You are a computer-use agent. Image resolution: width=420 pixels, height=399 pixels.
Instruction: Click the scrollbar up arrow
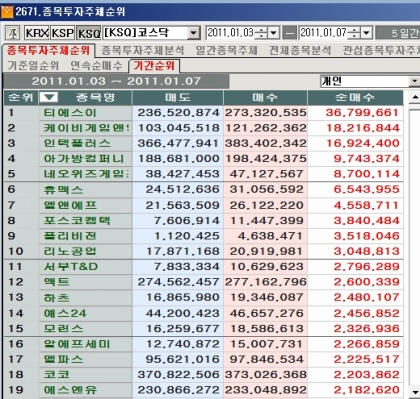[415, 98]
